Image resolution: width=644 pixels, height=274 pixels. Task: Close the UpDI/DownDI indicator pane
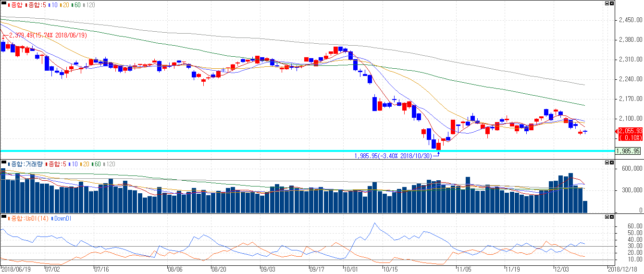612,218
